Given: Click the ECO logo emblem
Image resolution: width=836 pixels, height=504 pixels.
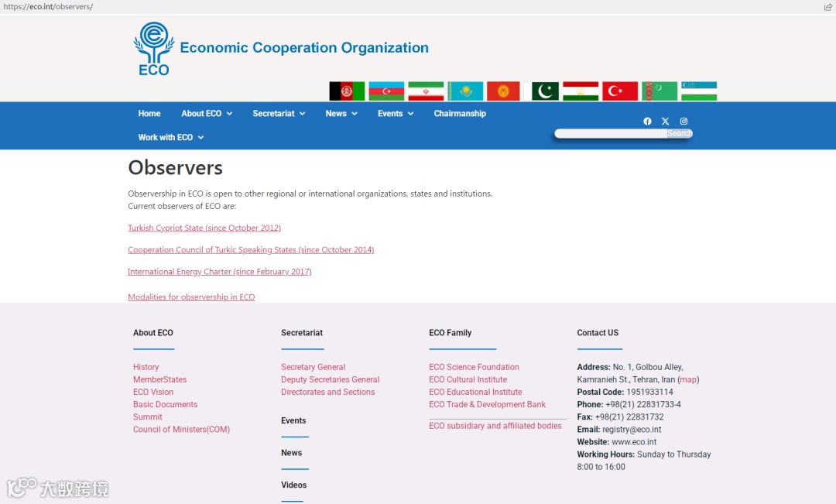Looking at the screenshot, I should (x=153, y=49).
